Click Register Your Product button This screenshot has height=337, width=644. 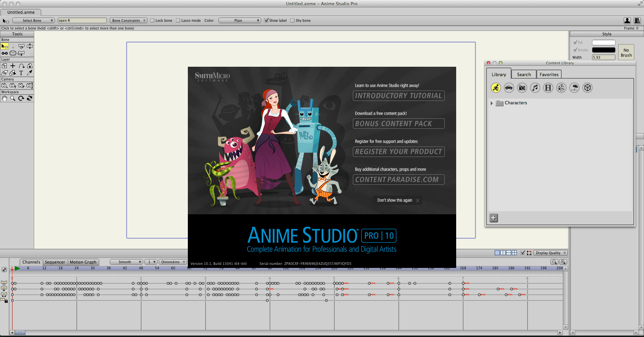click(x=399, y=152)
